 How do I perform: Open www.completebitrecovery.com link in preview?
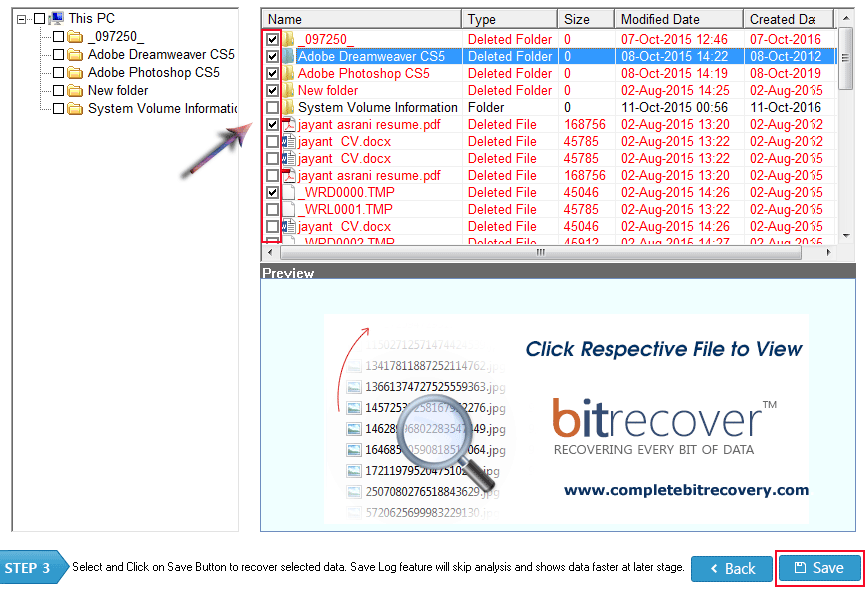point(686,490)
